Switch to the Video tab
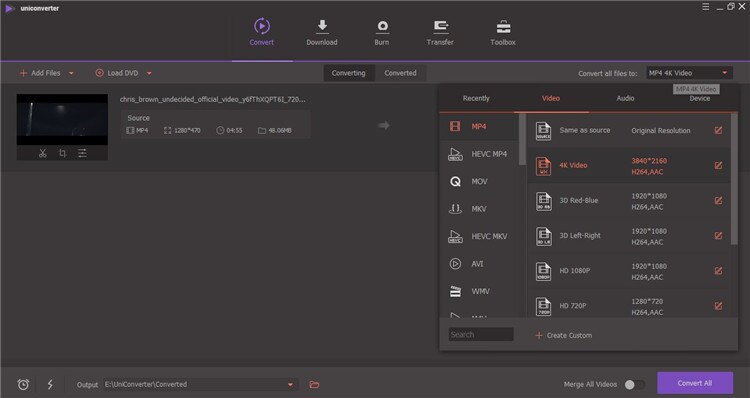Screen dimensions: 750x398 point(551,98)
